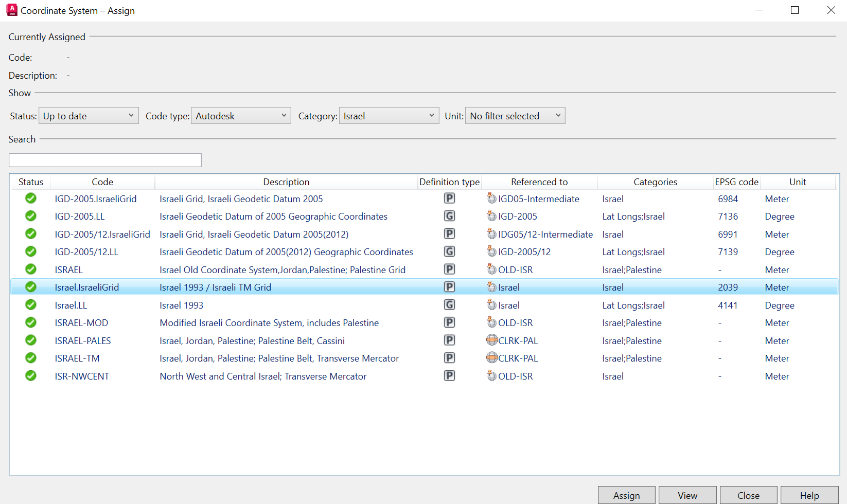Viewport: 847px width, 504px height.
Task: Click inside the Search input field
Action: 104,160
